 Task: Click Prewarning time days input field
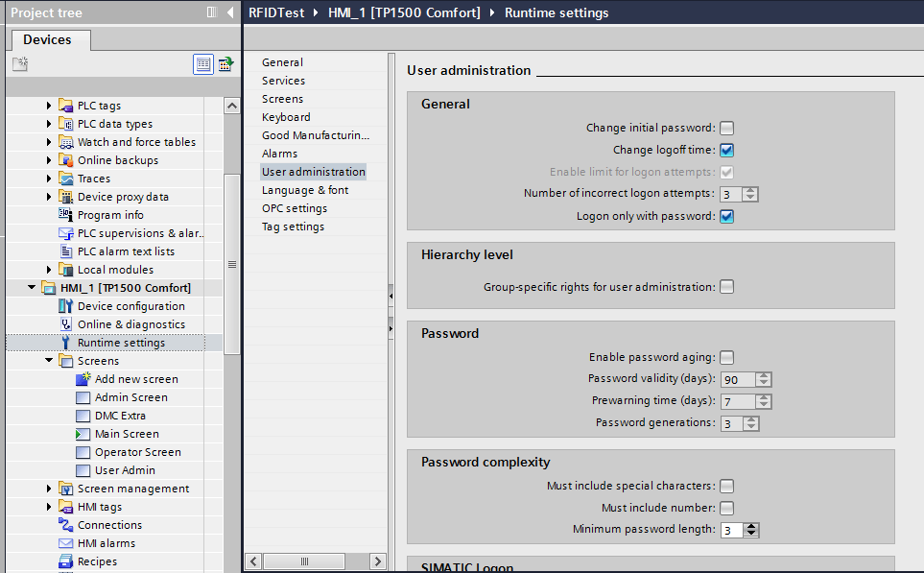tap(739, 402)
